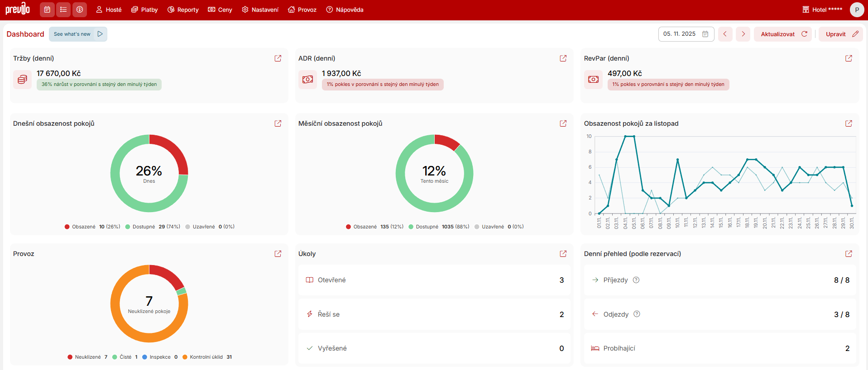This screenshot has height=370, width=868.
Task: Open the date picker showing 05. 11. 2025
Action: click(x=686, y=34)
